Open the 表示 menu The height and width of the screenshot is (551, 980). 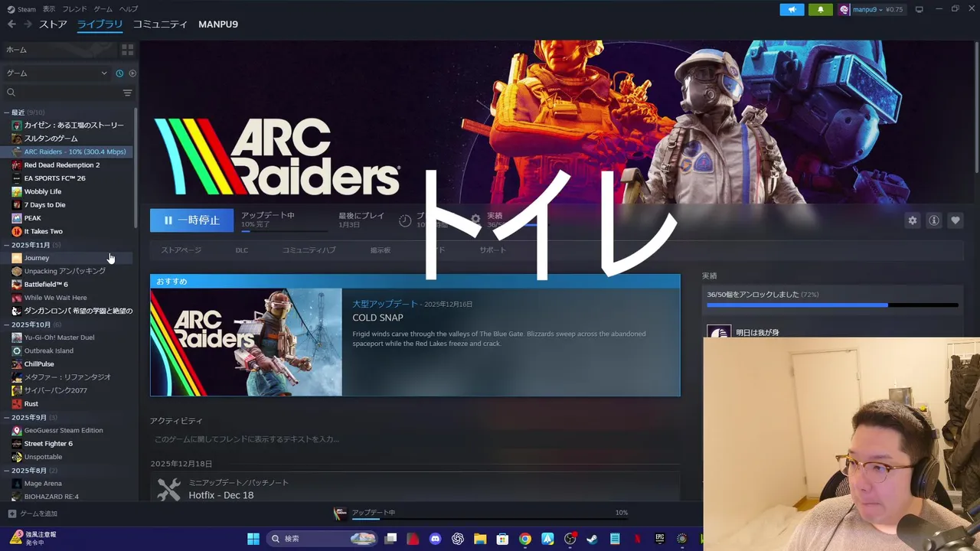click(49, 9)
